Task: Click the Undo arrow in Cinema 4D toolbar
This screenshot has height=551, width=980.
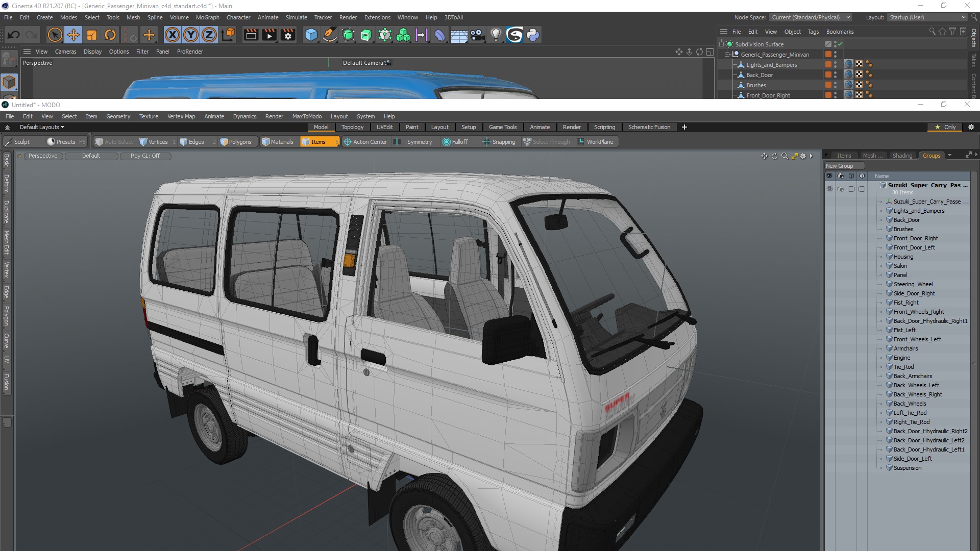Action: tap(14, 35)
